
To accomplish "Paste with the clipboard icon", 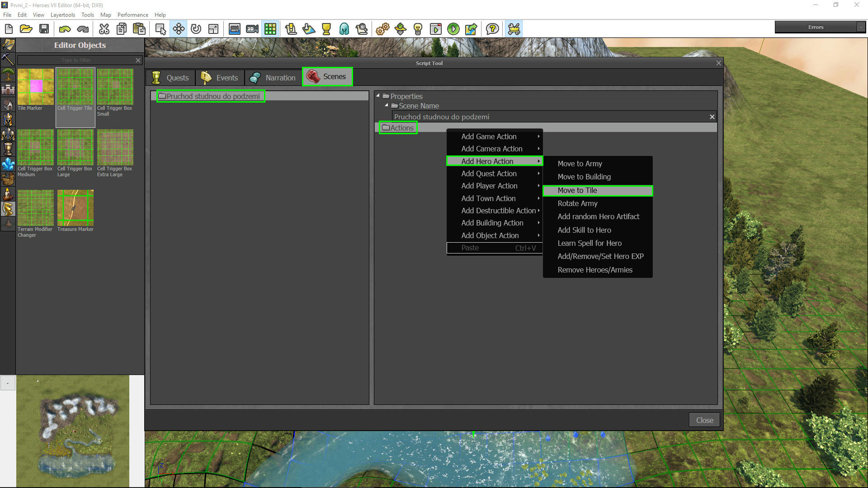I will point(139,29).
